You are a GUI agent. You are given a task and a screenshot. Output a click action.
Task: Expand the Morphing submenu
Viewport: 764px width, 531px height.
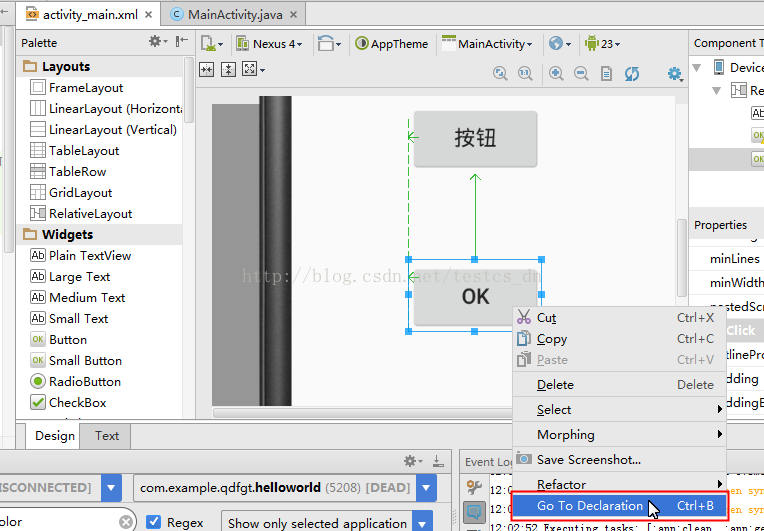pyautogui.click(x=620, y=435)
